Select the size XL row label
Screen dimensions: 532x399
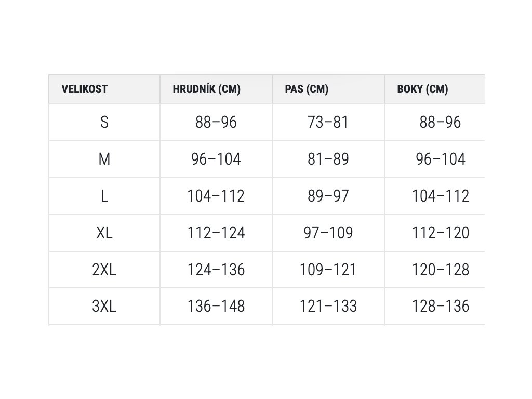point(104,233)
